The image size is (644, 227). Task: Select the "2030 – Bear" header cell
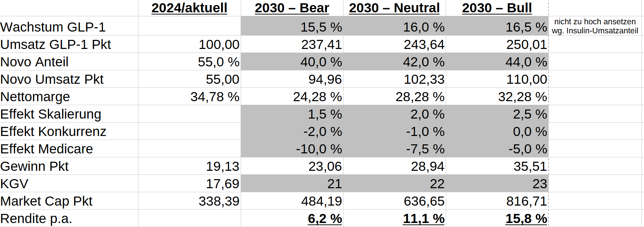(x=292, y=8)
